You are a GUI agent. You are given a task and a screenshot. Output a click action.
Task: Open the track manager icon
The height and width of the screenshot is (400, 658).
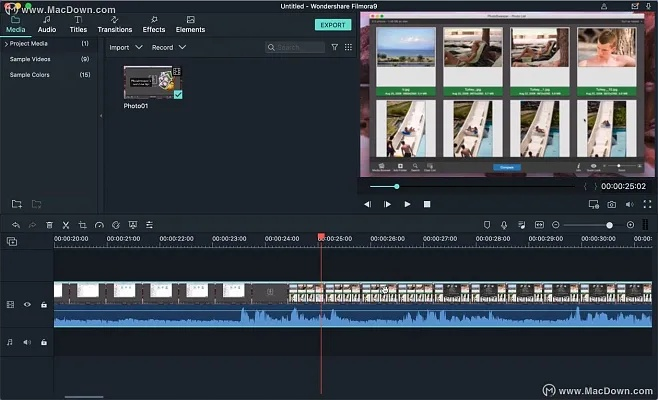click(x=12, y=241)
